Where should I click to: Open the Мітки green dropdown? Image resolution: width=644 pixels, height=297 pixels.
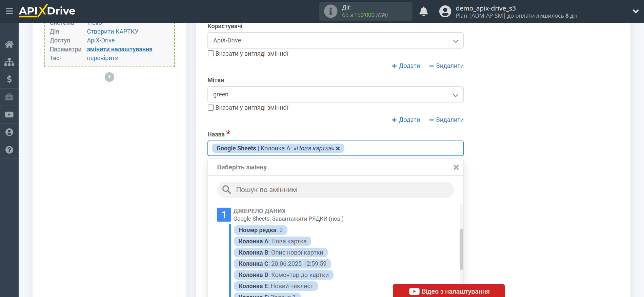(x=335, y=94)
